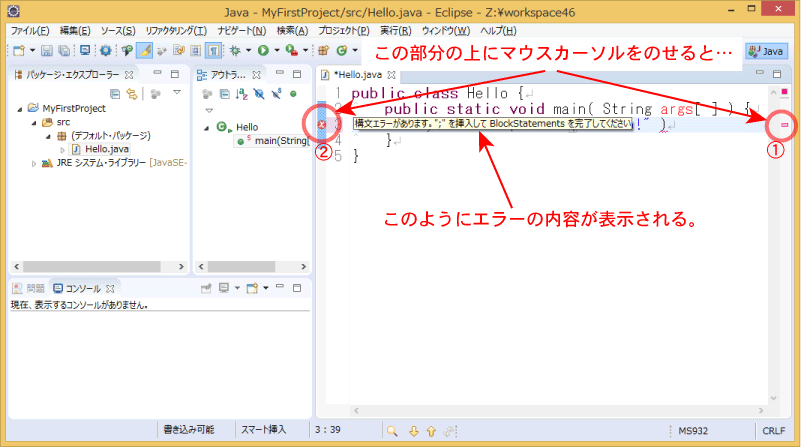This screenshot has width=801, height=447.
Task: Collapse All in Package Explorer toolbar
Action: pos(115,94)
